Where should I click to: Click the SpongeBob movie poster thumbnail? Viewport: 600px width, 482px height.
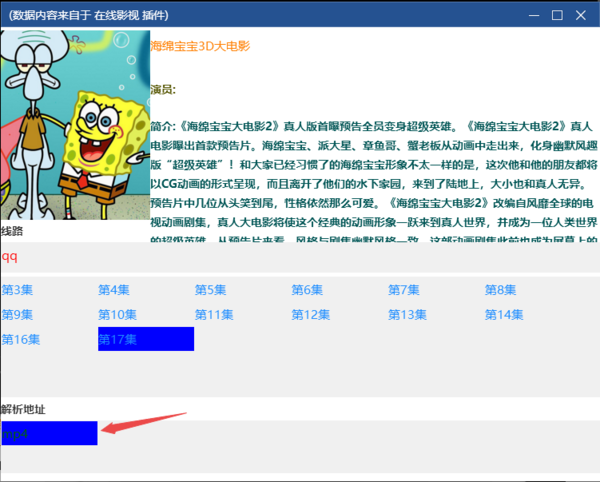[75, 125]
